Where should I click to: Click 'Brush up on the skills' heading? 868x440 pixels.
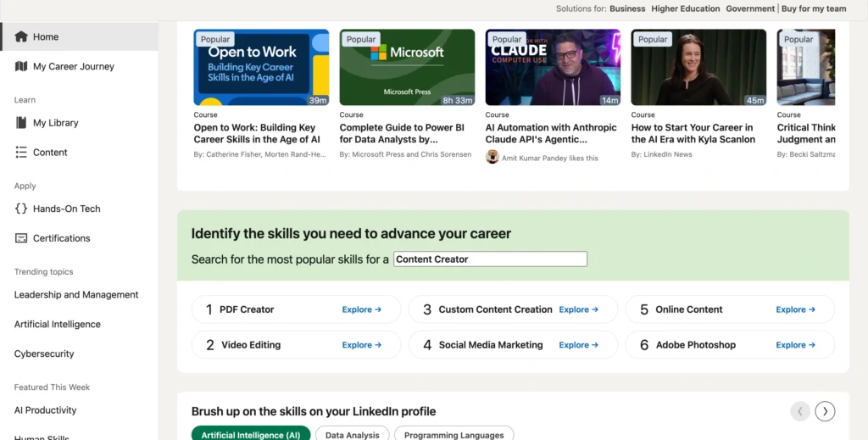coord(314,411)
